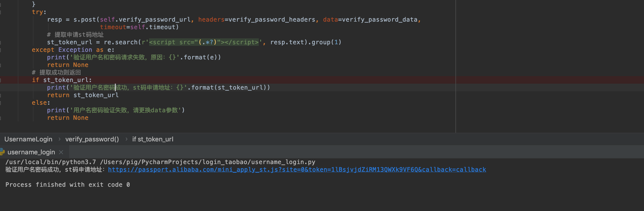
Task: Click the comment '# 提取申请st码地址'
Action: (75, 35)
